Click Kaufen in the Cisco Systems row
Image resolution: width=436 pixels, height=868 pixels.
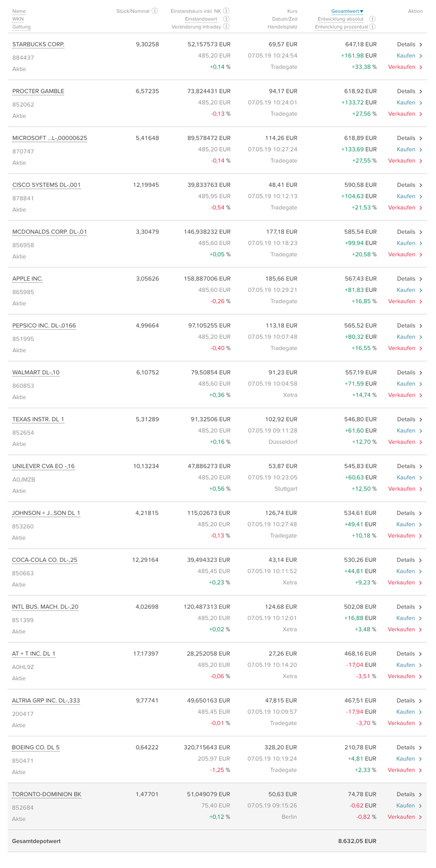[406, 196]
